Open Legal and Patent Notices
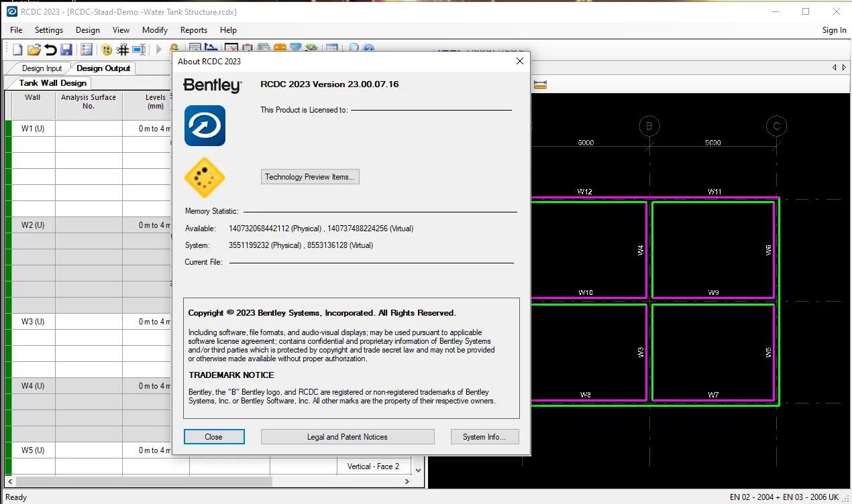The width and height of the screenshot is (852, 504). click(x=348, y=437)
